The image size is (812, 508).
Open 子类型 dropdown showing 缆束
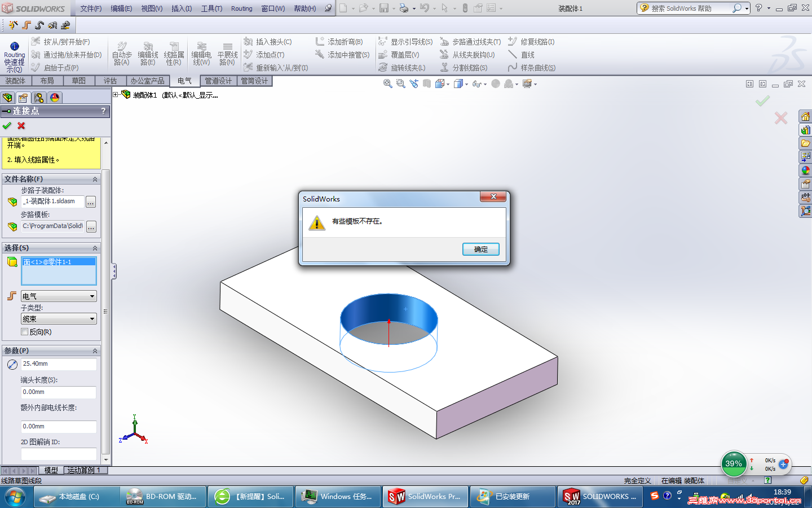(x=59, y=319)
